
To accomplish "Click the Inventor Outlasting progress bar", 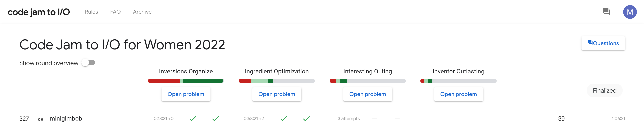I will (x=459, y=81).
